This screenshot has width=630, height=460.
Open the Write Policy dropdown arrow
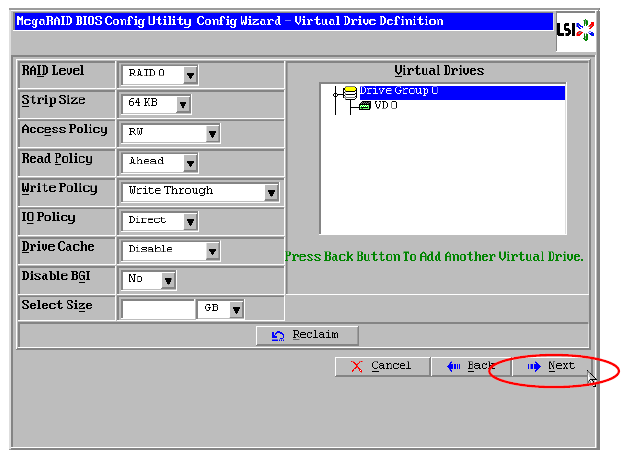[271, 193]
